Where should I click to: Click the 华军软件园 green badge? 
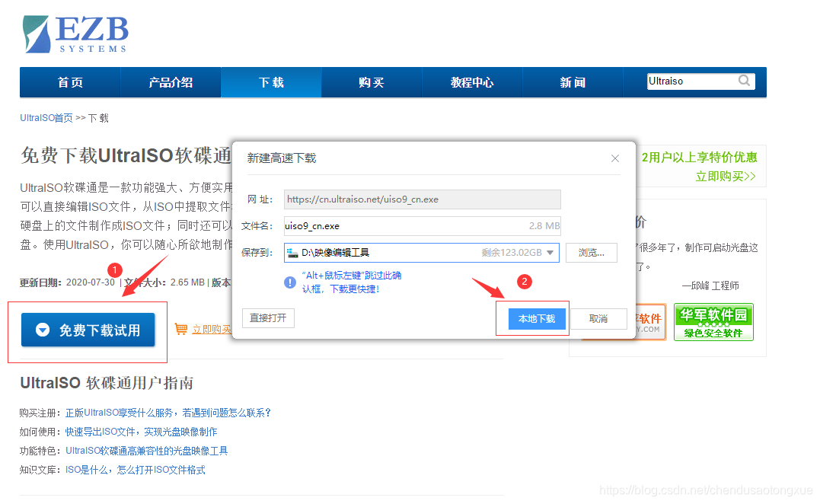[713, 322]
